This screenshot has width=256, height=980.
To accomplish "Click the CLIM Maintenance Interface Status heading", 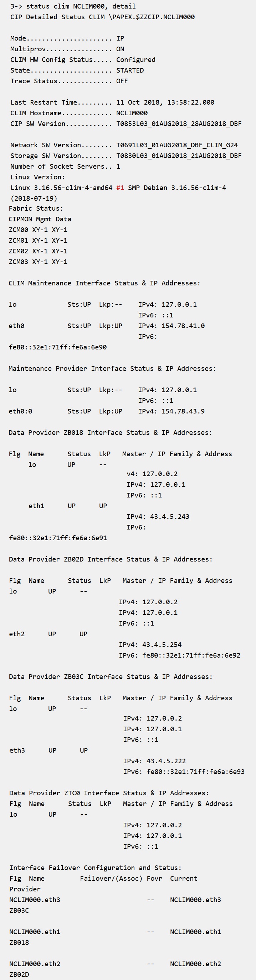I will click(x=104, y=283).
